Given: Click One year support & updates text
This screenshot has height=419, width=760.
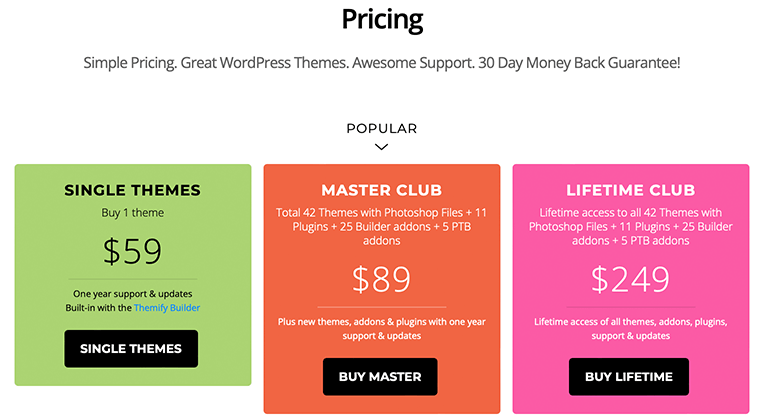Looking at the screenshot, I should (132, 293).
